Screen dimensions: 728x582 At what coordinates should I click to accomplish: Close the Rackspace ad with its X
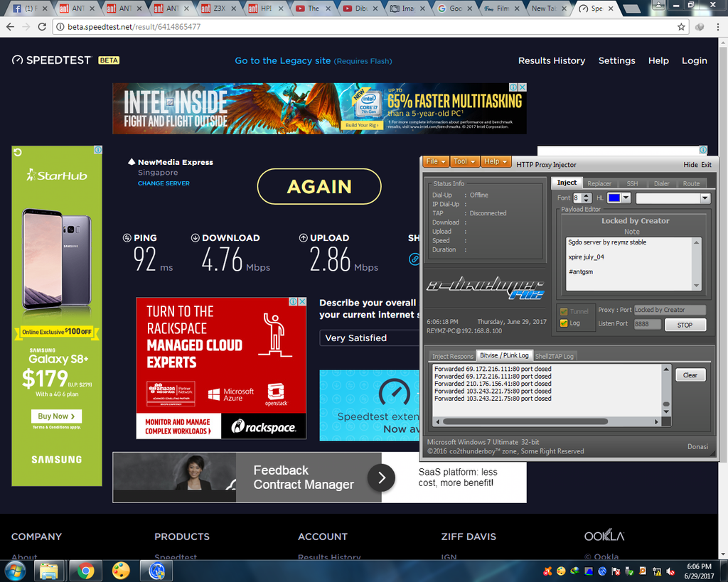301,302
